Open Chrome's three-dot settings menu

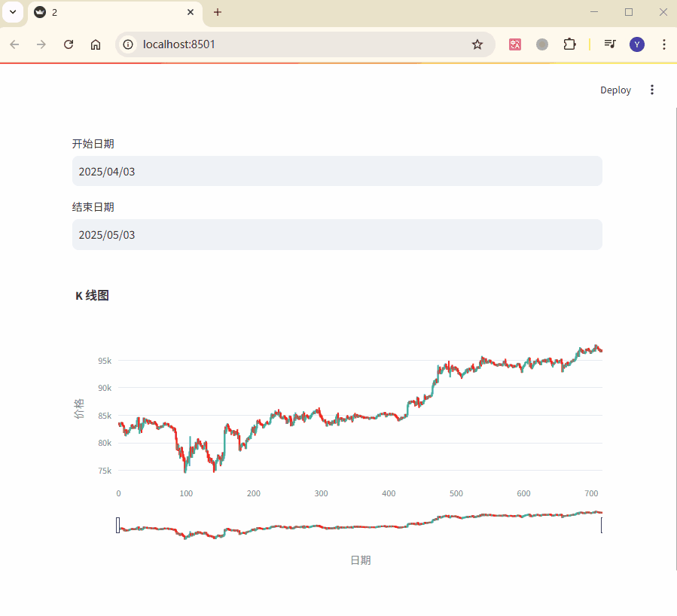point(663,44)
